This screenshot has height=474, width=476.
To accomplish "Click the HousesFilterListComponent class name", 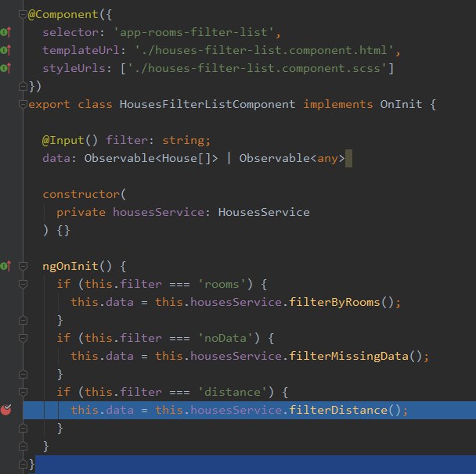I will click(207, 104).
